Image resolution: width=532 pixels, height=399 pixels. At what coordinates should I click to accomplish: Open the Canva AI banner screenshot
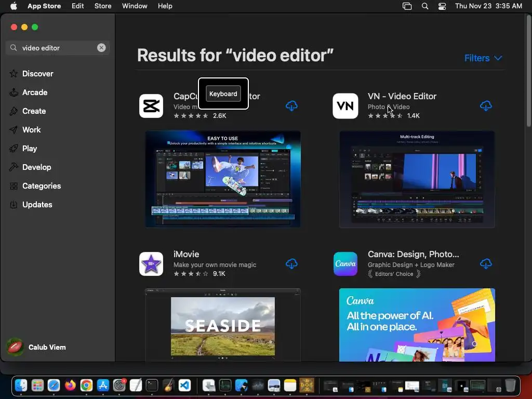pyautogui.click(x=417, y=325)
